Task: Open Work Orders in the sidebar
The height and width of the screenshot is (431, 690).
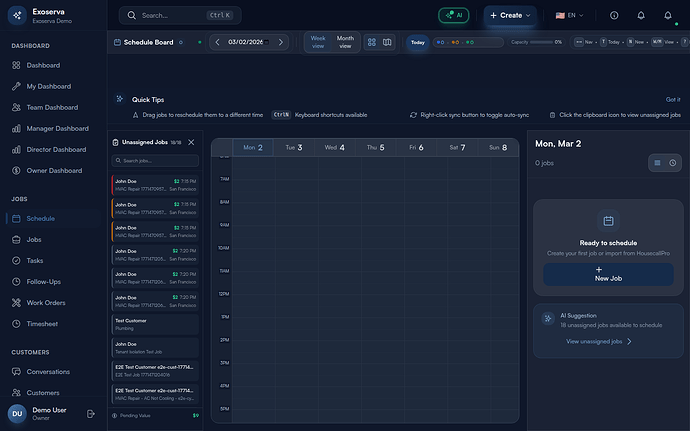Action: 45,303
